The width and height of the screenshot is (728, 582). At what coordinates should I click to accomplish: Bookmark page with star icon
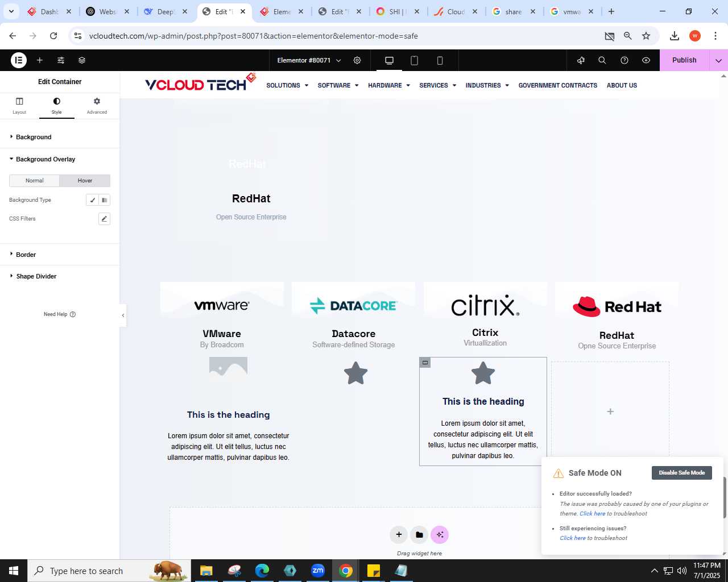(646, 36)
